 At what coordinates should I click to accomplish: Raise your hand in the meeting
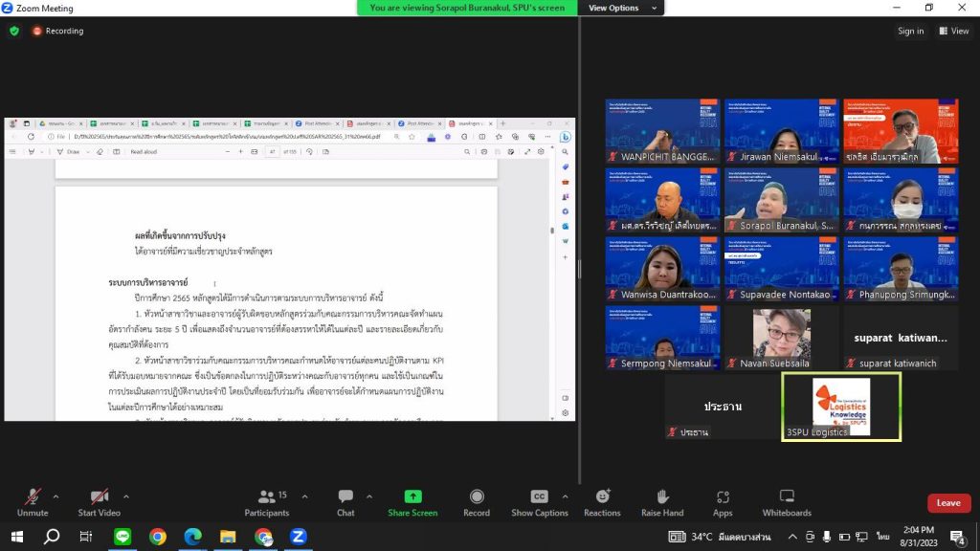(662, 503)
